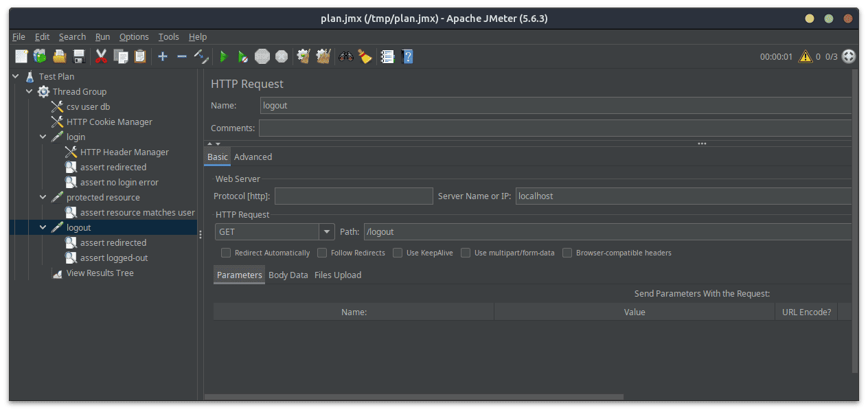Click the Cut scissors icon in toolbar
Image resolution: width=868 pixels, height=412 pixels.
(101, 57)
